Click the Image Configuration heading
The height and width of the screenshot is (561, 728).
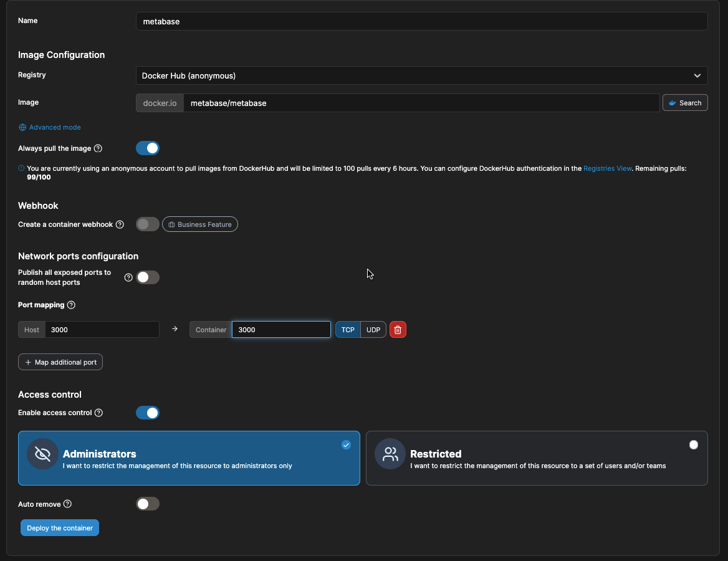pos(61,55)
